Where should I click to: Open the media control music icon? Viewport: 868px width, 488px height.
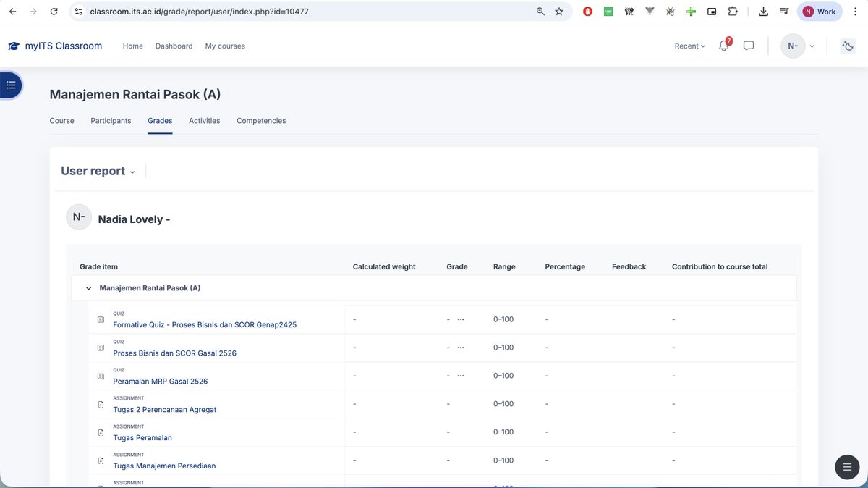[784, 12]
